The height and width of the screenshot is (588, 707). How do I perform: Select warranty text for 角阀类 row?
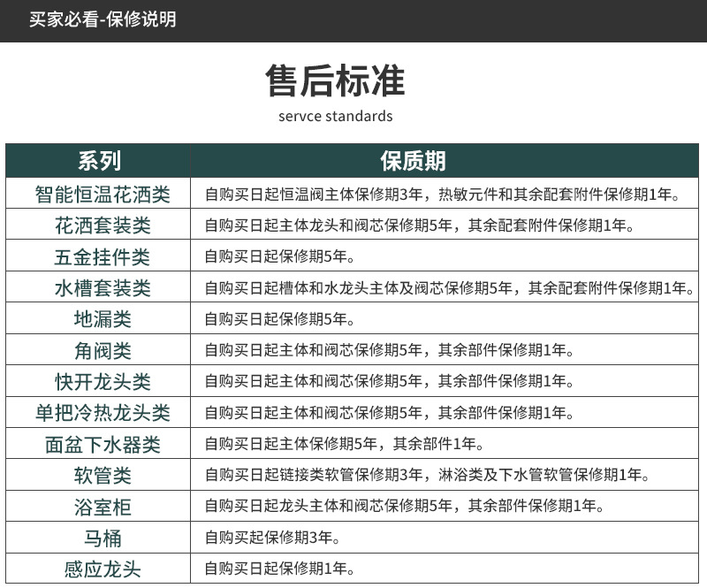(x=389, y=350)
